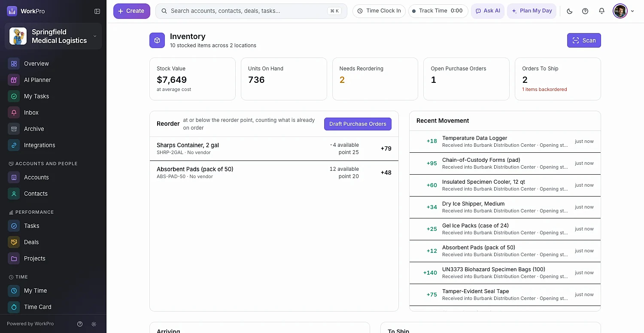Select Absorbent Pads reorder row

click(274, 173)
